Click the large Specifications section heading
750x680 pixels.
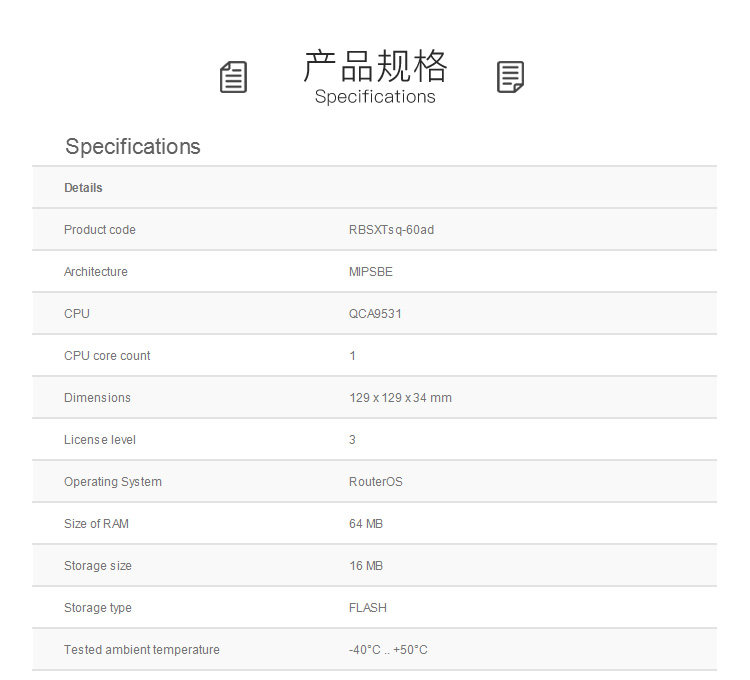pos(132,146)
